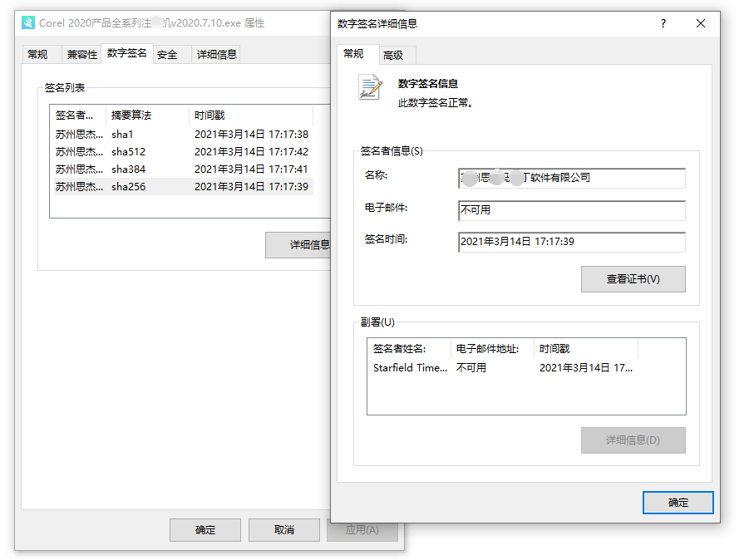Click timestamp 2021年3月14日 17:17:42
The width and height of the screenshot is (749, 560).
click(x=251, y=152)
